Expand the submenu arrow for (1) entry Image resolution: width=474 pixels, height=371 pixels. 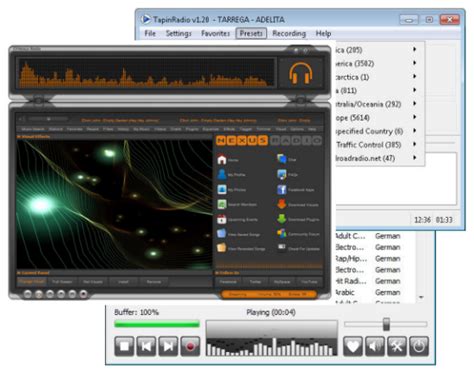[415, 76]
